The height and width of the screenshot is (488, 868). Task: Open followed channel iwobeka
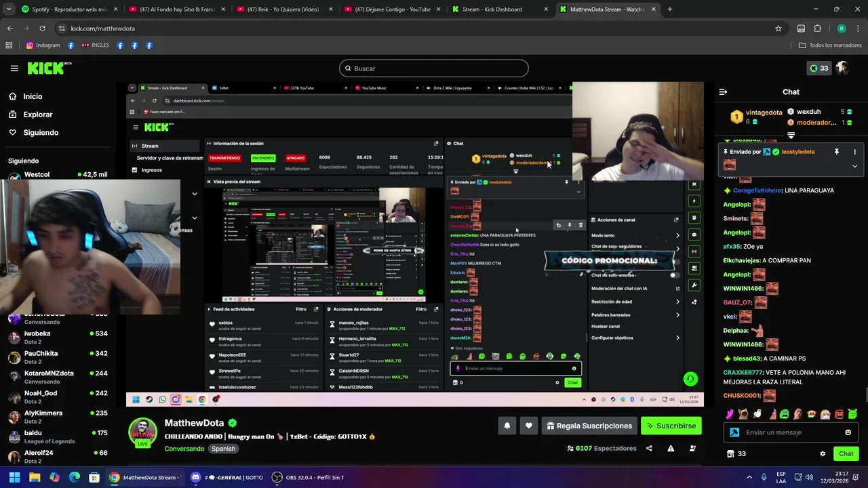[x=58, y=337]
